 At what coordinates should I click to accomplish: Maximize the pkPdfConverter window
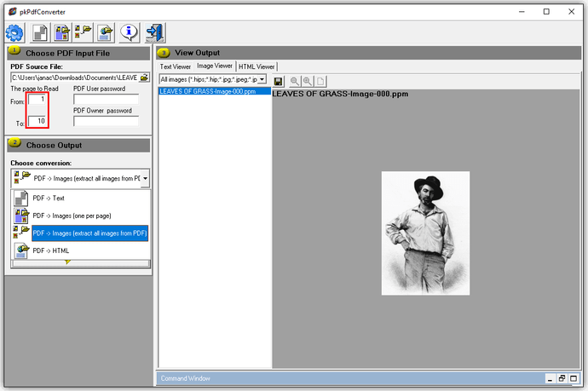(x=546, y=12)
